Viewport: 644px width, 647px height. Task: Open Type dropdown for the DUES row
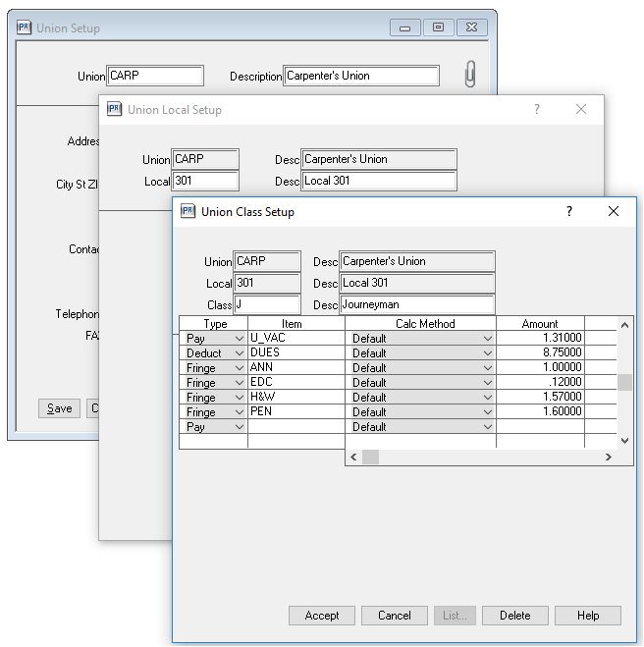click(240, 353)
